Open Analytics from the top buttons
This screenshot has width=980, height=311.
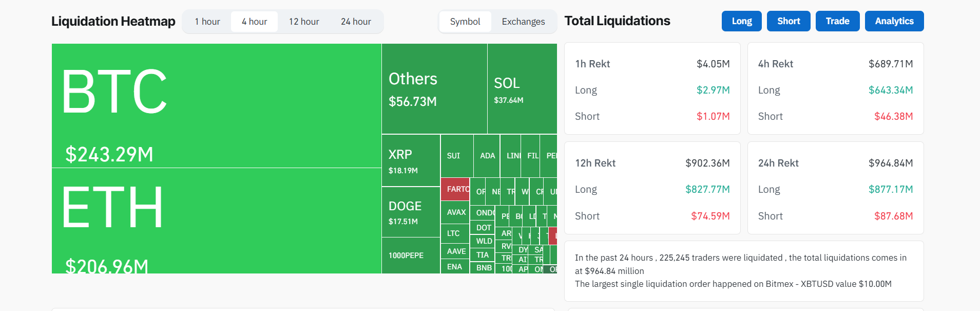(x=894, y=21)
